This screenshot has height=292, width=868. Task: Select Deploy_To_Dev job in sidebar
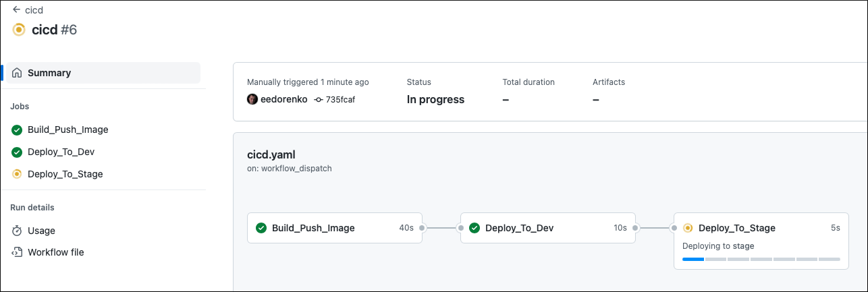(x=61, y=152)
